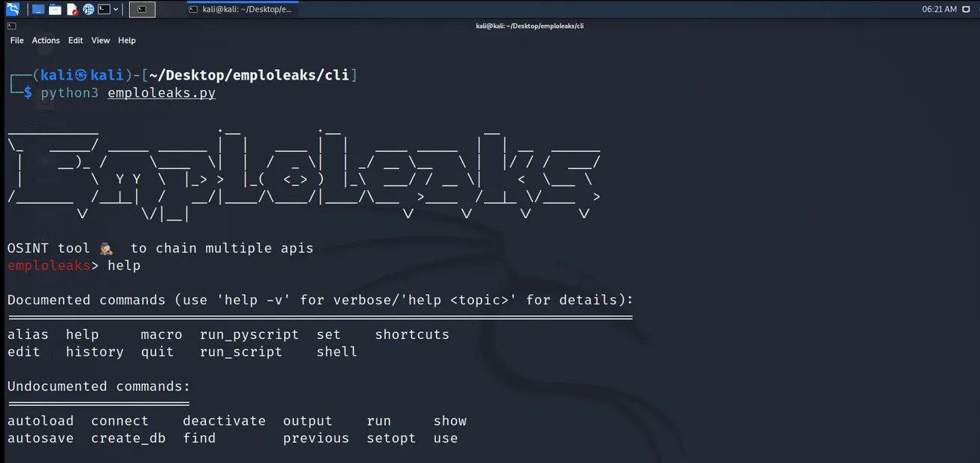Open the View menu
Screen dimensions: 980x463
[x=100, y=40]
